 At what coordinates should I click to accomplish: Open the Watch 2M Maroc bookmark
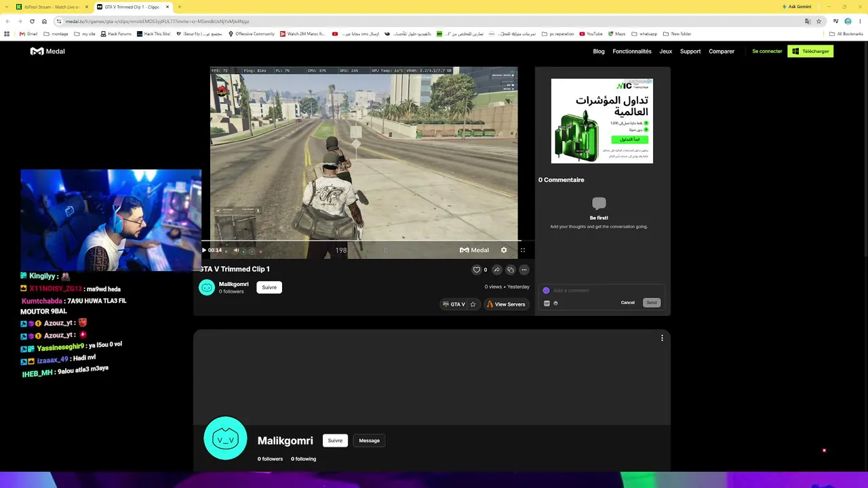click(x=302, y=34)
